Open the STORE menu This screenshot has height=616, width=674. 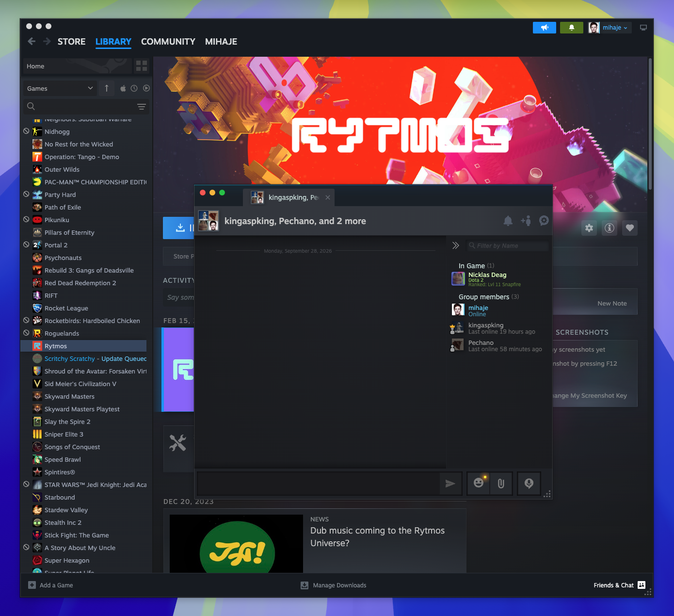(71, 42)
